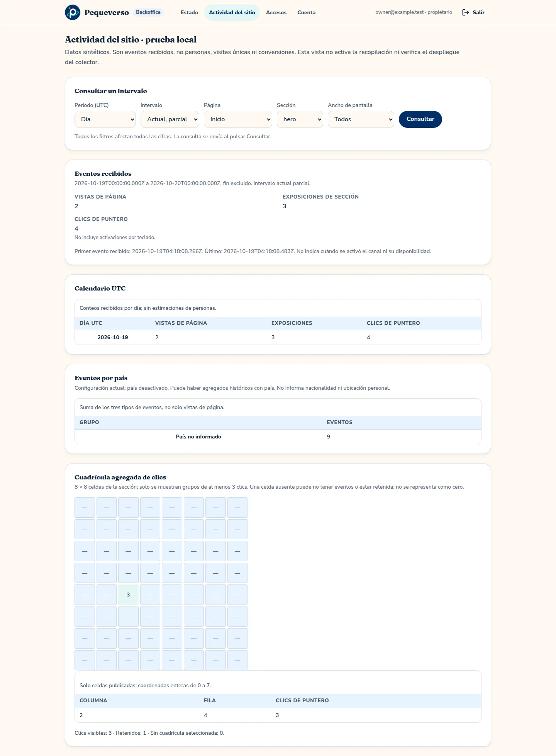Viewport: 556px width, 756px height.
Task: Click the Pequeverso brand name link
Action: click(107, 12)
